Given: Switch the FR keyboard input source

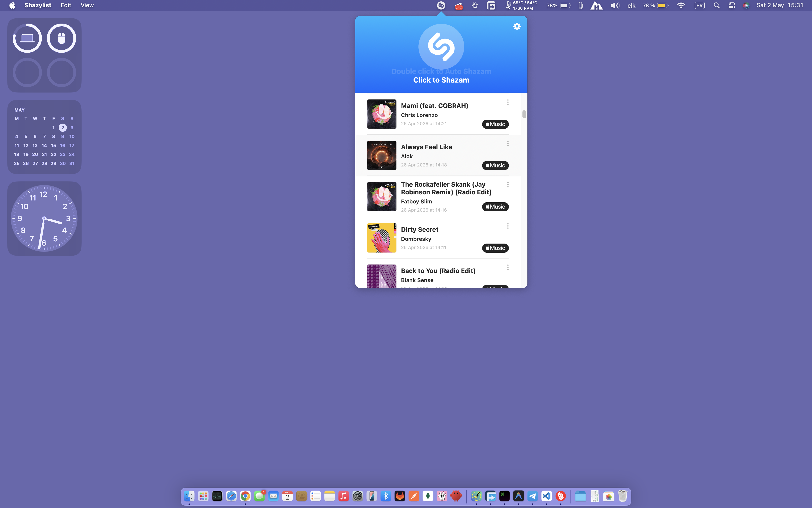Looking at the screenshot, I should (x=699, y=5).
